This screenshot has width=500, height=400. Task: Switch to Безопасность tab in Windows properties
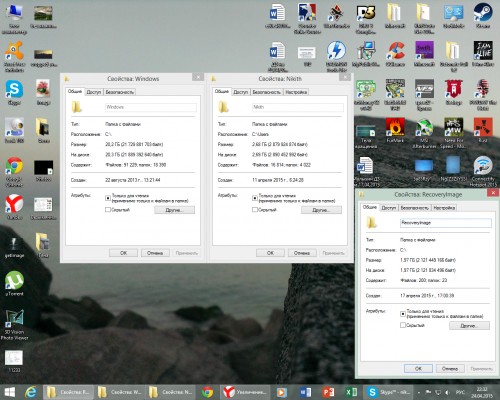119,92
